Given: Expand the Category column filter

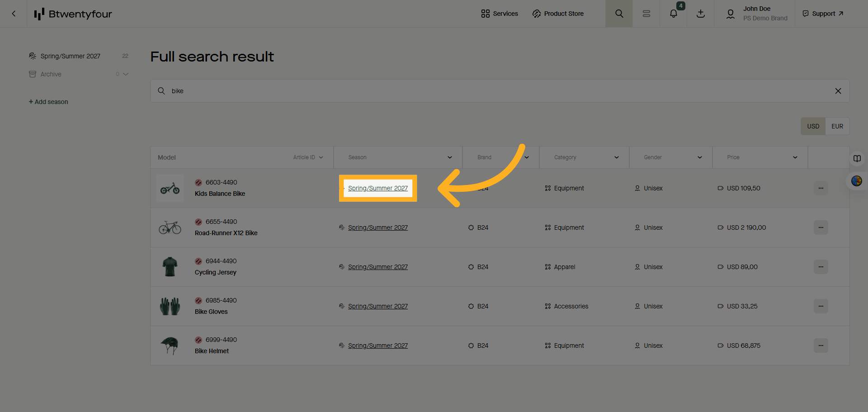Looking at the screenshot, I should pos(616,157).
